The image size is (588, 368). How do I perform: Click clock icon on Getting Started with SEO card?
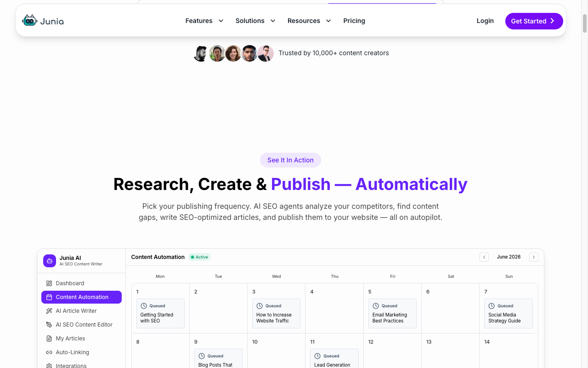[144, 306]
